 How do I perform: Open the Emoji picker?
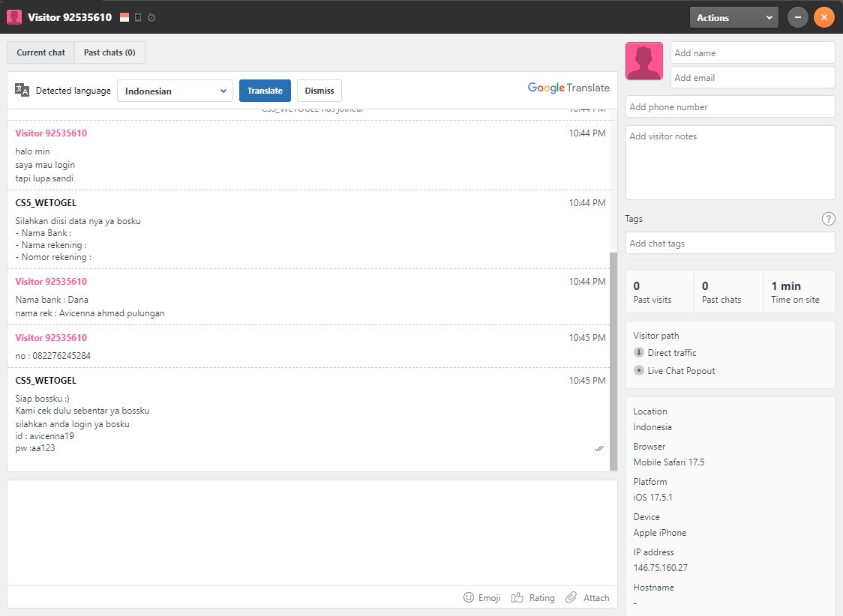[481, 598]
